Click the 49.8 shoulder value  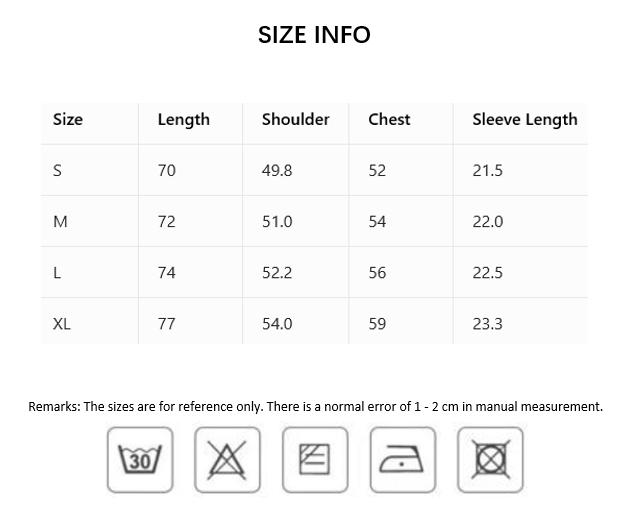click(x=277, y=171)
